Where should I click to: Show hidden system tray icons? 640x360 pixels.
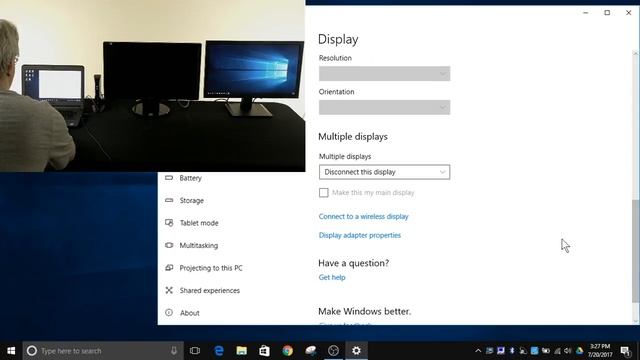[478, 351]
